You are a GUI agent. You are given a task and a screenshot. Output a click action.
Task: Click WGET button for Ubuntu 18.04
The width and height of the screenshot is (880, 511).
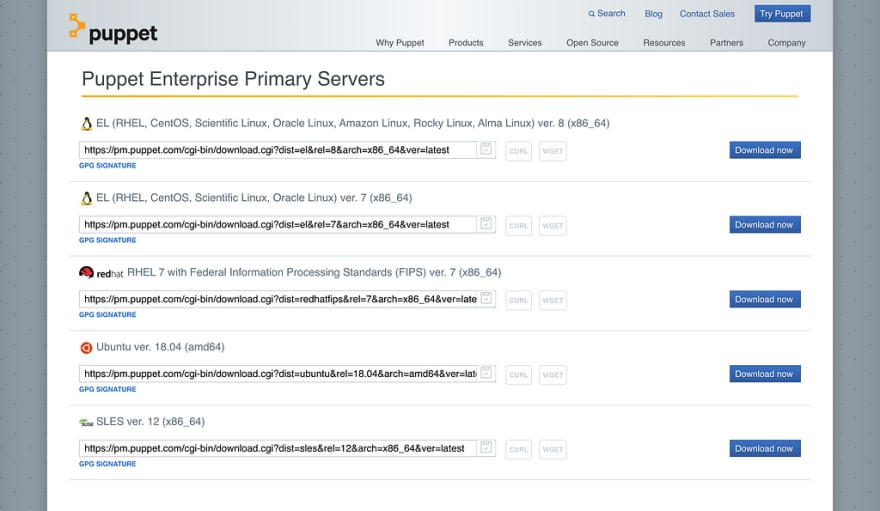pos(552,375)
